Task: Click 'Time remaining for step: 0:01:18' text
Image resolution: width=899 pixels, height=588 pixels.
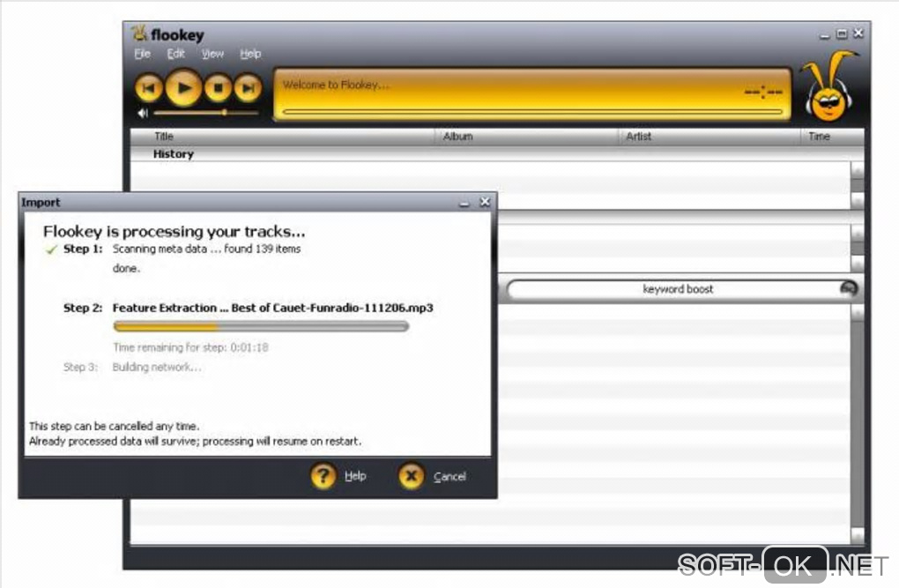Action: tap(190, 347)
